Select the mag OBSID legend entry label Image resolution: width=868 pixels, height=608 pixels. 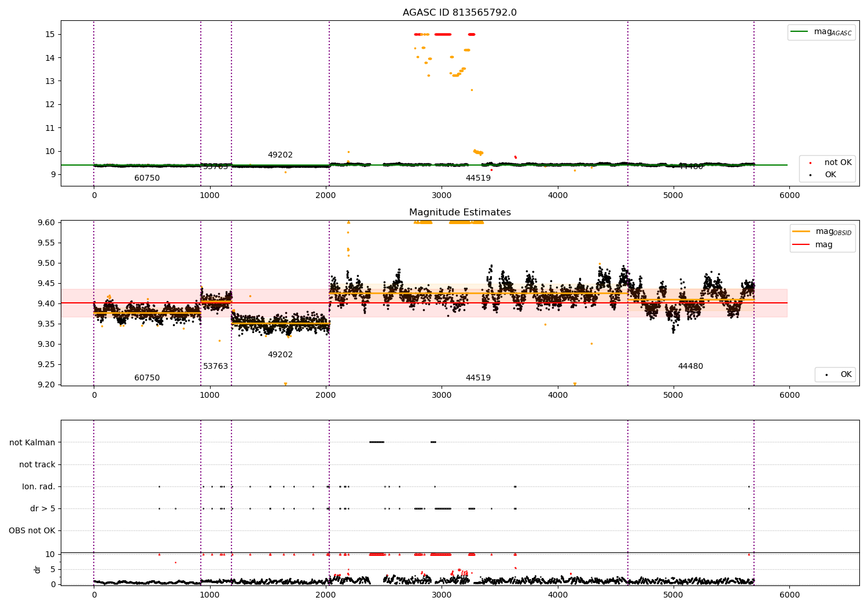[x=833, y=232]
